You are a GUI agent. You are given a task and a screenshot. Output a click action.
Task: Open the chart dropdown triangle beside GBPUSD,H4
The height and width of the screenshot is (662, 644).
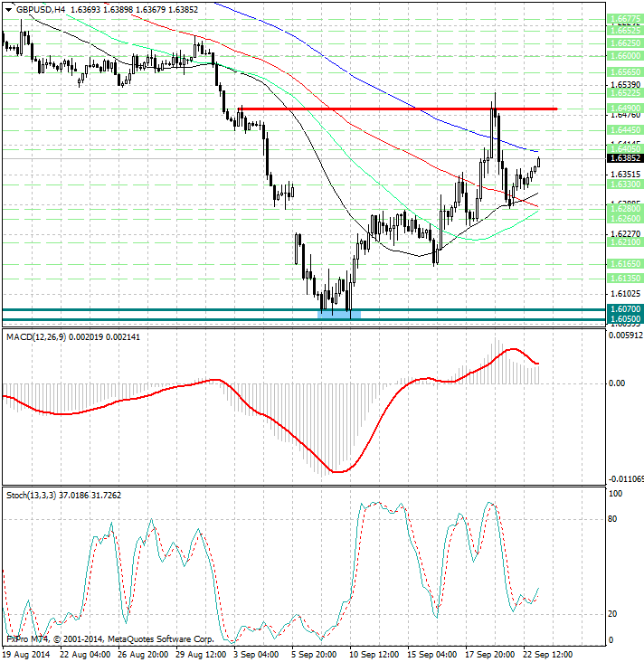click(8, 10)
